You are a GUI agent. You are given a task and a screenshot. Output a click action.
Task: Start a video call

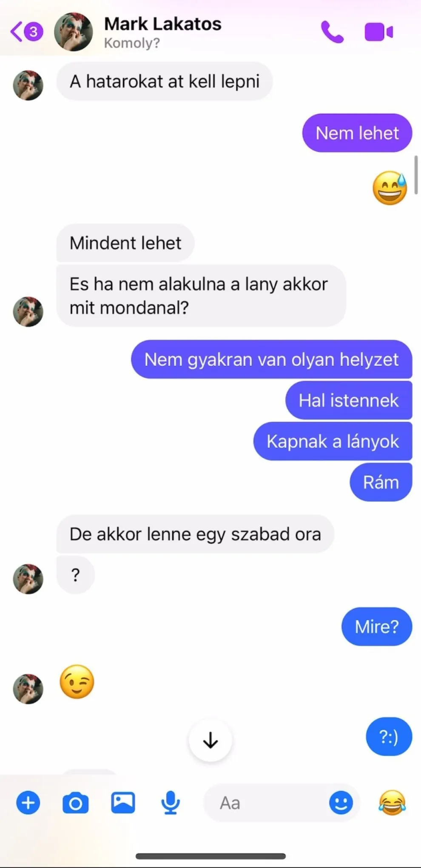click(378, 32)
